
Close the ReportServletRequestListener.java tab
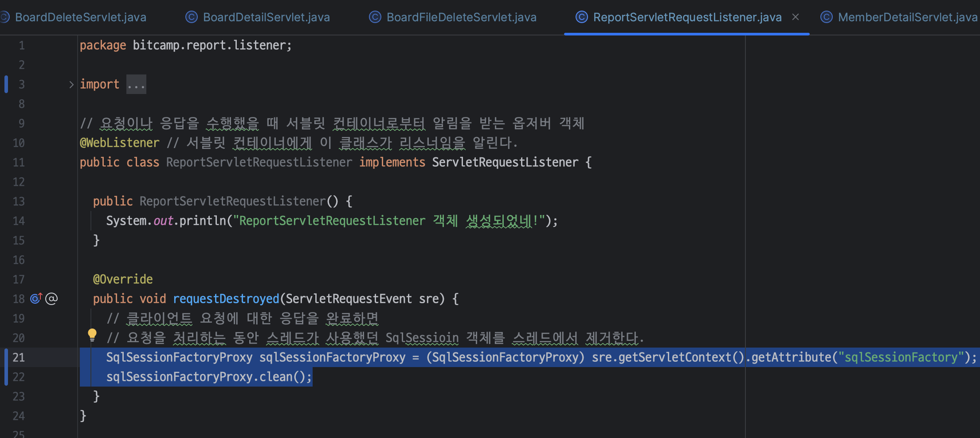(x=796, y=17)
